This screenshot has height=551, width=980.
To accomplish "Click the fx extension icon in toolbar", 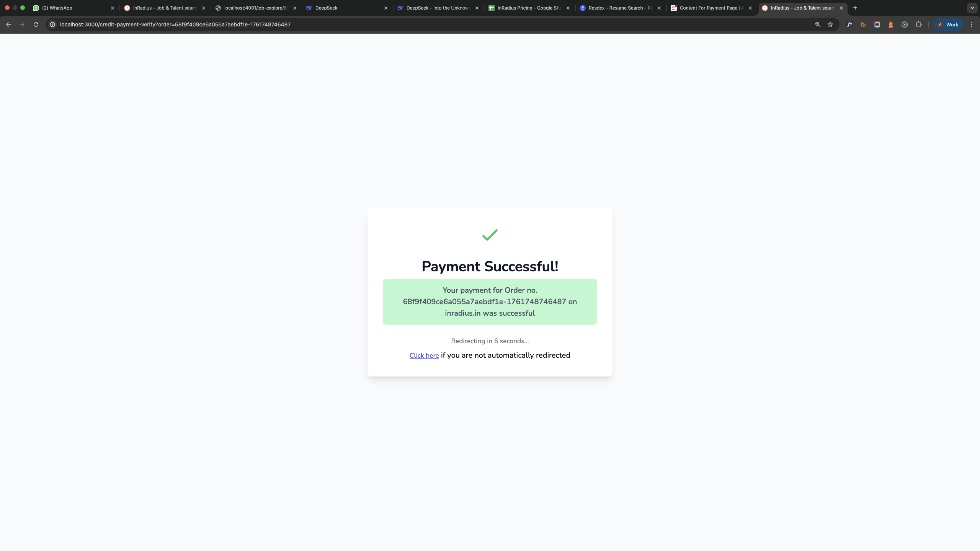I will point(849,24).
